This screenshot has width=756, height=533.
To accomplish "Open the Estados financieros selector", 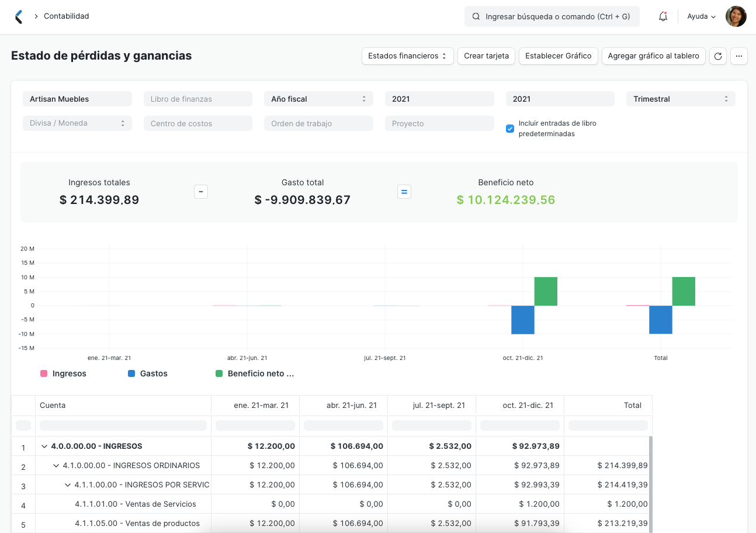I will pyautogui.click(x=407, y=56).
